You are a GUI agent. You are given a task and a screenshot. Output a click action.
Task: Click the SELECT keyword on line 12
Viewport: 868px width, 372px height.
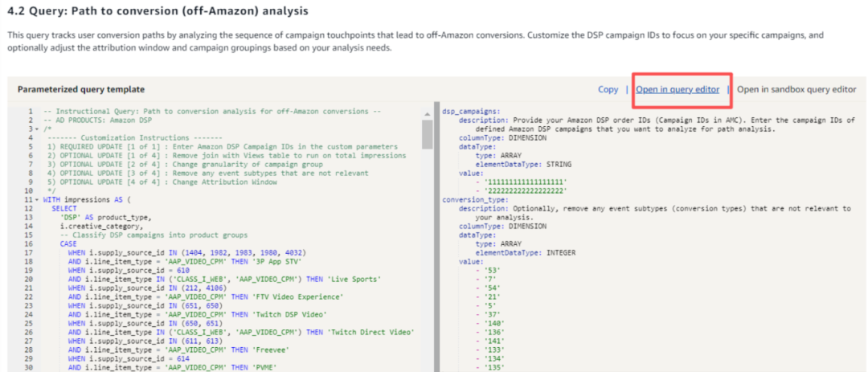click(x=65, y=209)
